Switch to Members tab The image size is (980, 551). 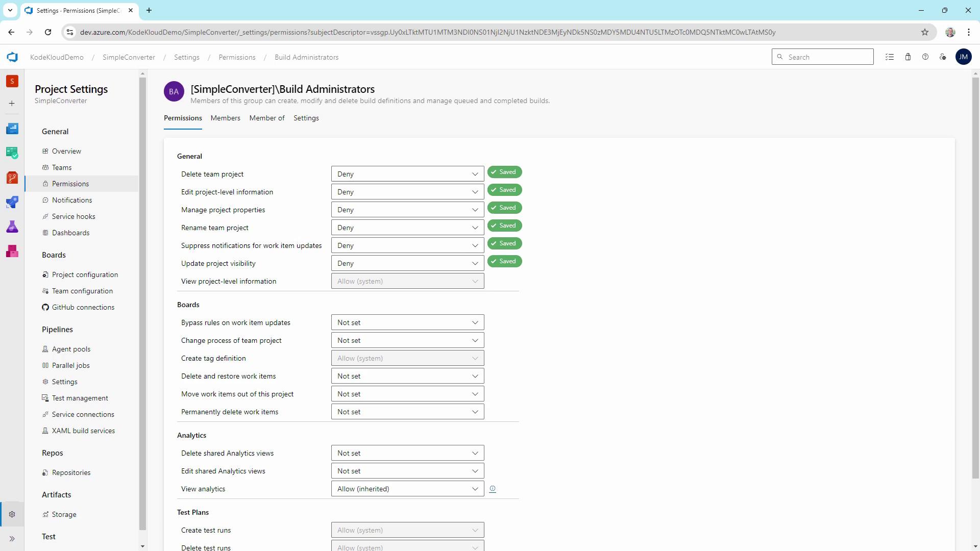point(225,118)
